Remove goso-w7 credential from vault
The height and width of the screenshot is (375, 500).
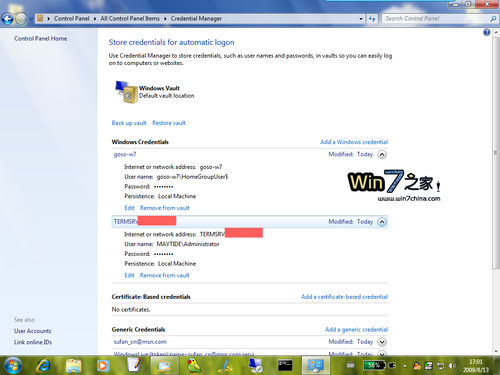[x=165, y=208]
